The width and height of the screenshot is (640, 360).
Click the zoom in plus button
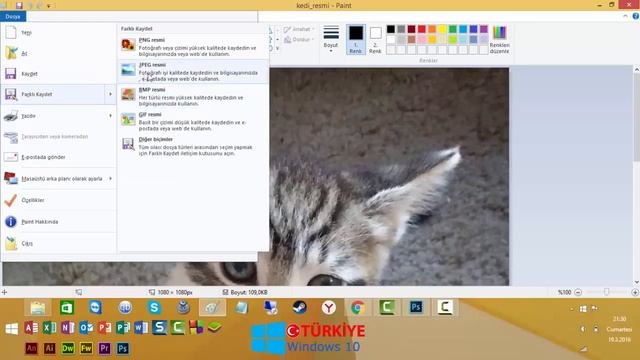pyautogui.click(x=635, y=292)
